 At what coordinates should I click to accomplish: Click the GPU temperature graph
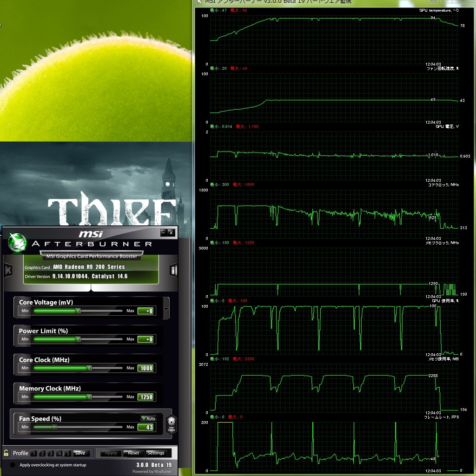click(334, 40)
